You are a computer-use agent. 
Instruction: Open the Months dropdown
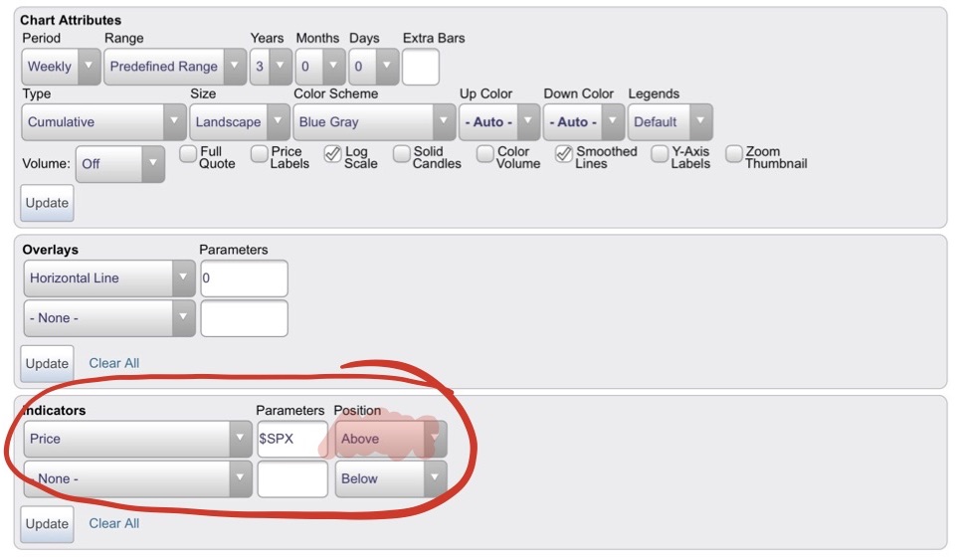[x=320, y=67]
